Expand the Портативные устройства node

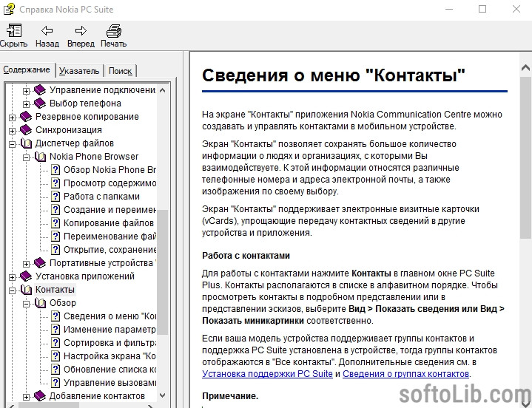[26, 264]
